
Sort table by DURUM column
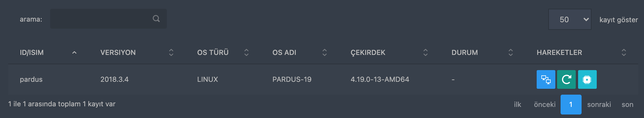pos(511,53)
